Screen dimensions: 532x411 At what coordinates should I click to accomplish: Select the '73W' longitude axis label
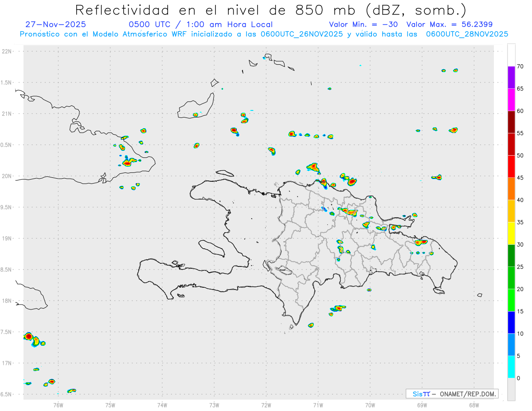coord(214,405)
